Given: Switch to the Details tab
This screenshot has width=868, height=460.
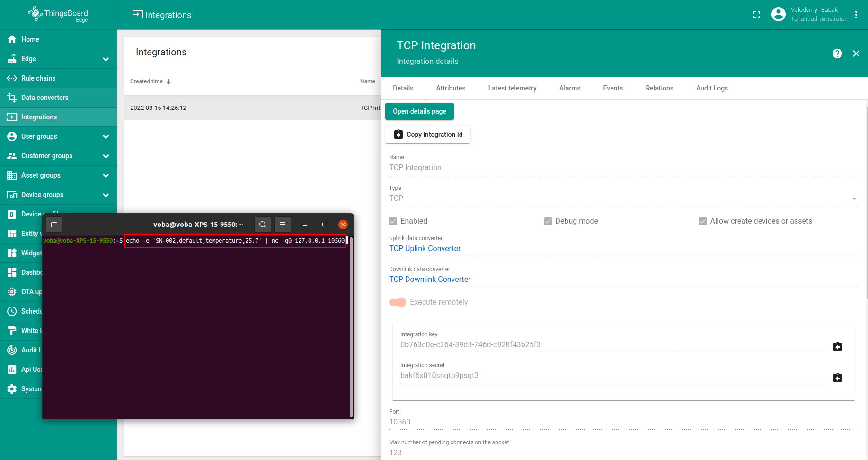Looking at the screenshot, I should click(x=403, y=88).
